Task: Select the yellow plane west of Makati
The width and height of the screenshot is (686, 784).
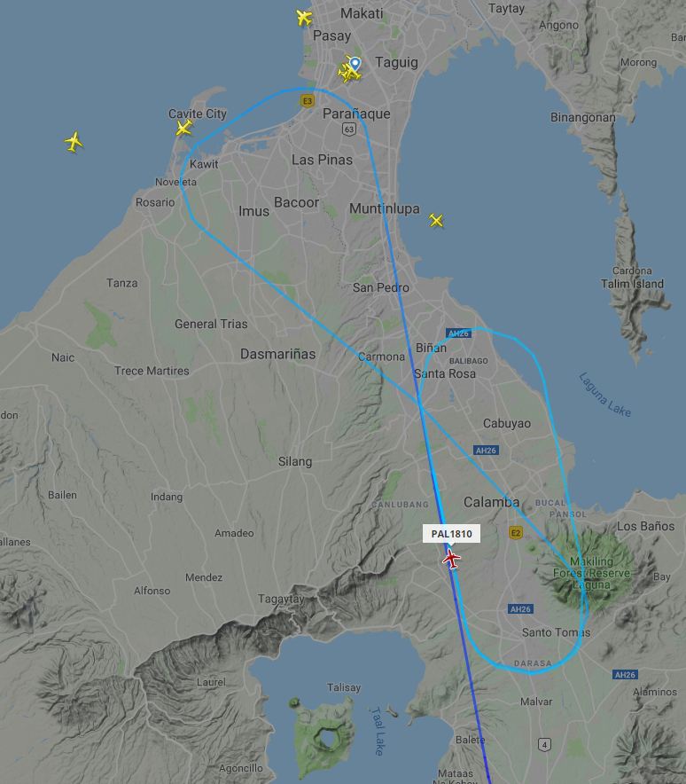Action: pyautogui.click(x=304, y=18)
